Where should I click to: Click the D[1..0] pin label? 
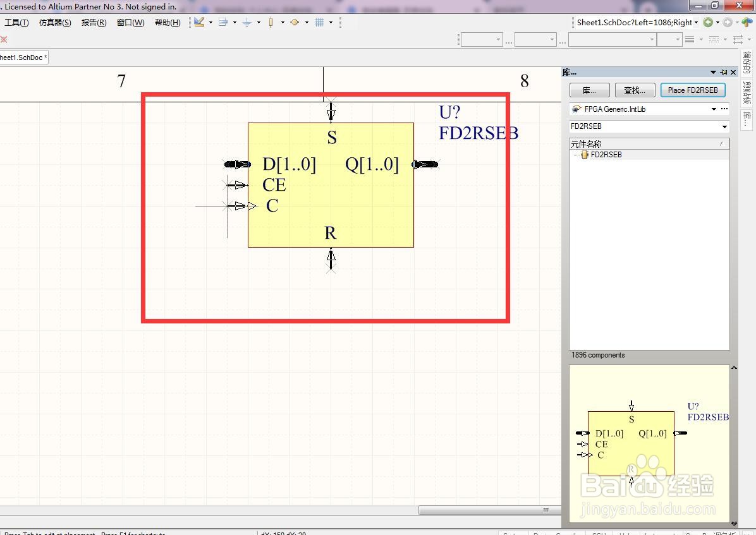point(290,164)
